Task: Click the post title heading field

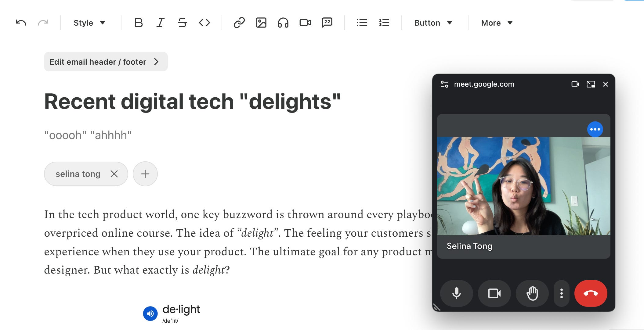Action: [192, 102]
